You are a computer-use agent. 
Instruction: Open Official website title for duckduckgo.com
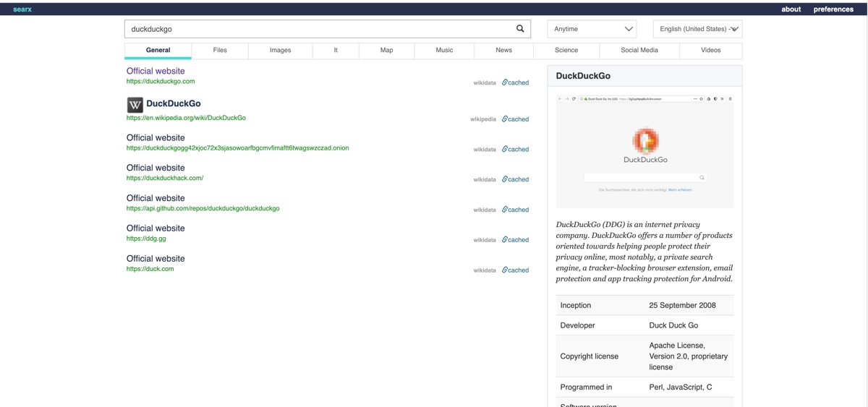pyautogui.click(x=156, y=71)
